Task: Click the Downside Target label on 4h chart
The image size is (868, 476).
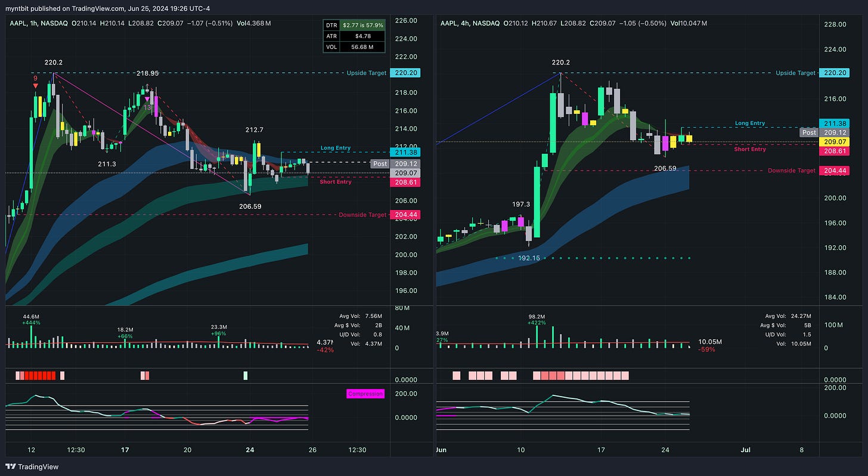Action: 792,171
